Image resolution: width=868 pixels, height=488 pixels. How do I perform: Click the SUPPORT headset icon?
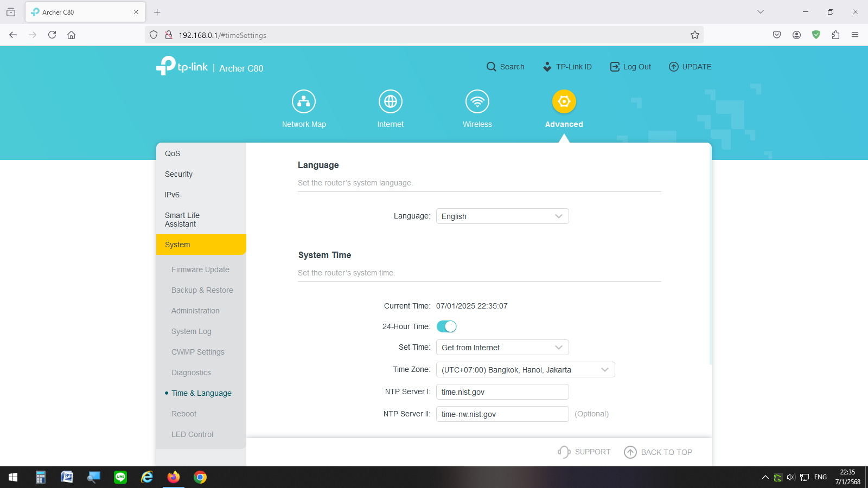click(x=564, y=452)
